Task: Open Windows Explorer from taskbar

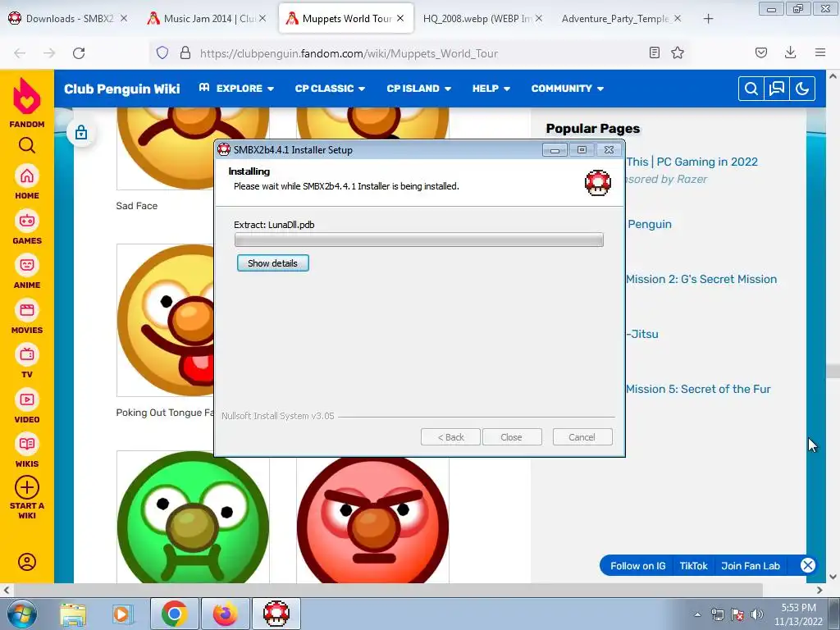Action: [x=73, y=614]
